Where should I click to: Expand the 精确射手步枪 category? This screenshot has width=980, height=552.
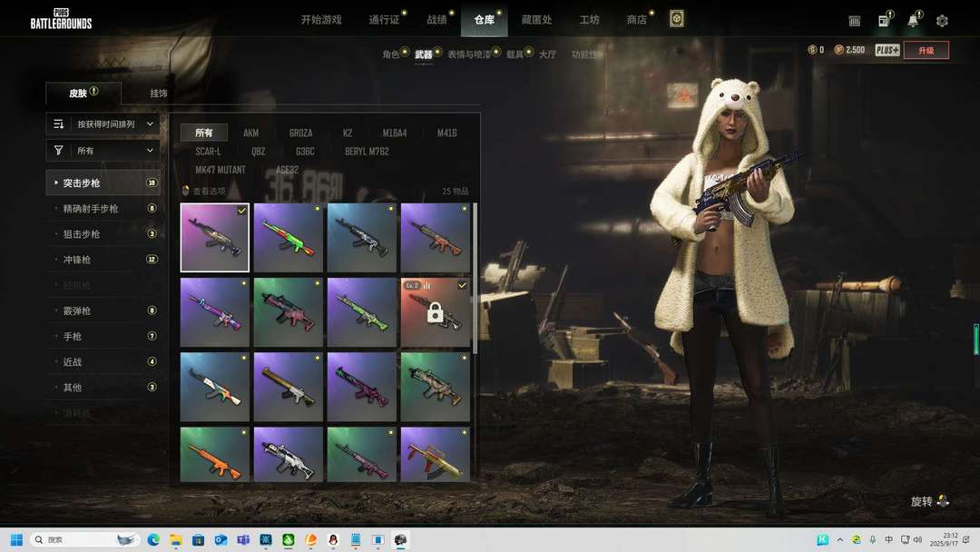103,208
